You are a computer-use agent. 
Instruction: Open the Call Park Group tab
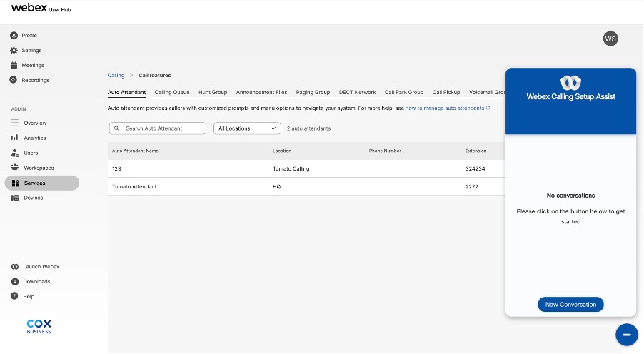(404, 92)
